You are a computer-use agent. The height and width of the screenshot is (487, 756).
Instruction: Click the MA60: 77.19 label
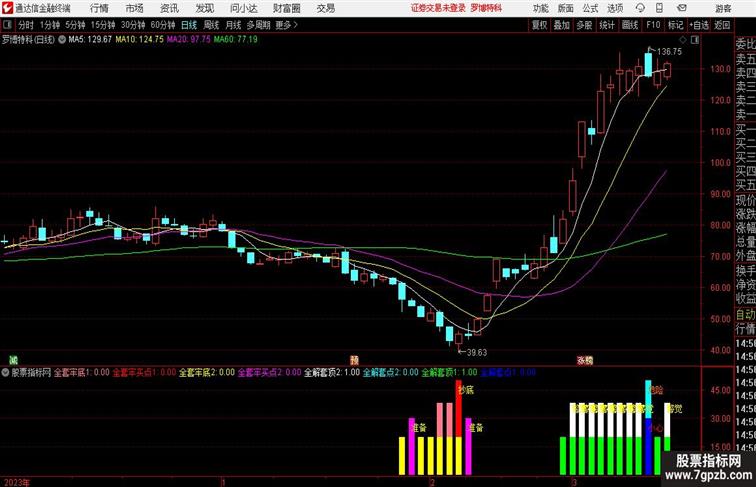(x=235, y=40)
